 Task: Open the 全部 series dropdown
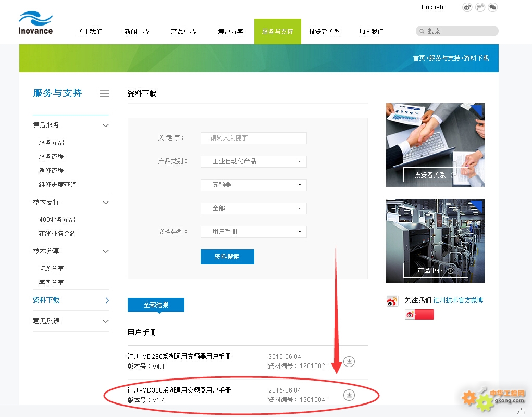click(x=253, y=208)
